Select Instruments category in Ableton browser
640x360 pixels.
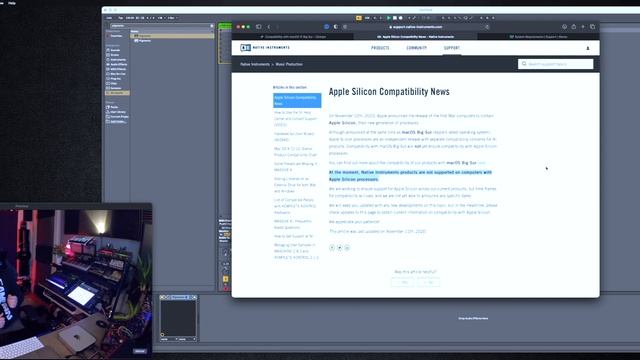point(118,60)
